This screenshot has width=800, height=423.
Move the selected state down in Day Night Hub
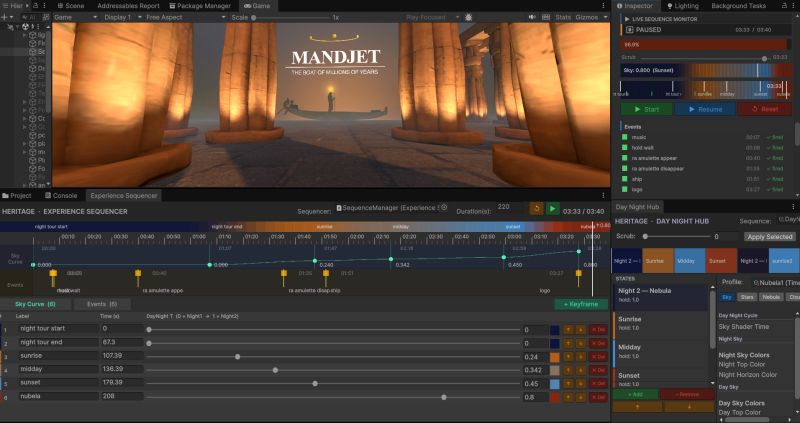(x=689, y=407)
